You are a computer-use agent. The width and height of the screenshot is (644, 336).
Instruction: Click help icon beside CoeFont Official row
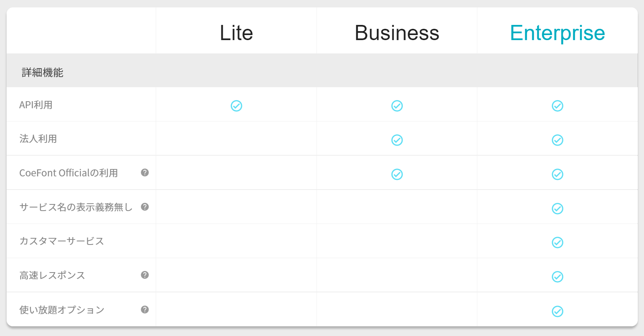click(x=145, y=172)
